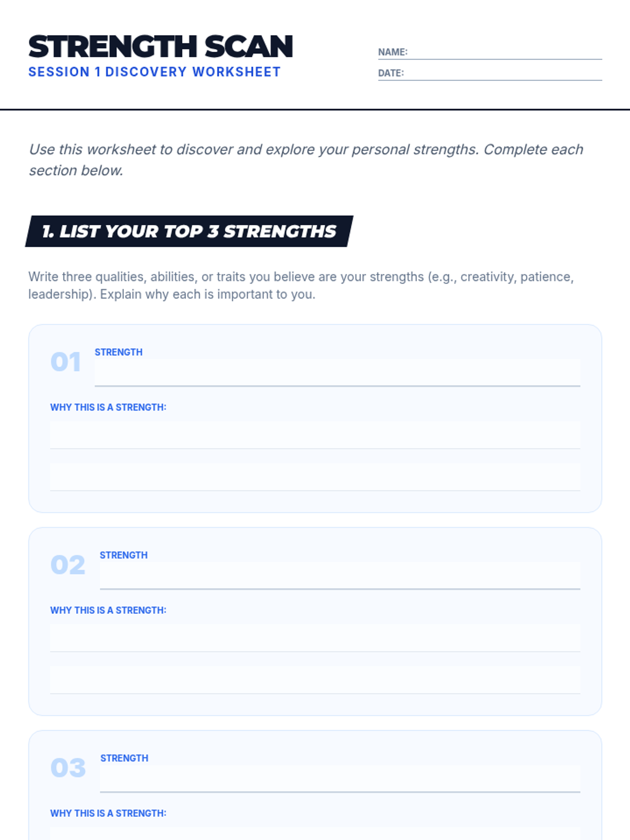Viewport: 630px width, 840px height.
Task: Select second reason line under strength 02
Action: tap(315, 680)
